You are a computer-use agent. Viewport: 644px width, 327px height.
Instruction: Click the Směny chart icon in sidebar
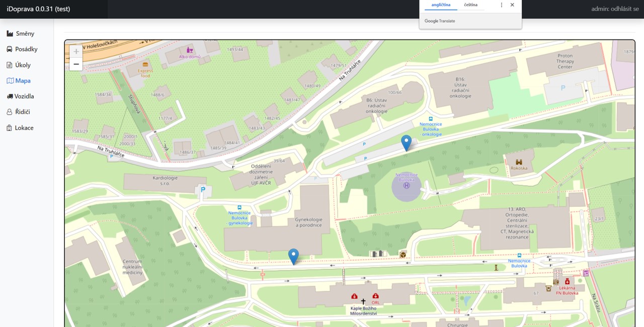[x=10, y=34]
